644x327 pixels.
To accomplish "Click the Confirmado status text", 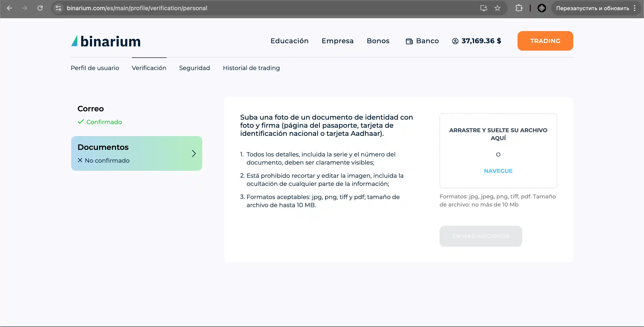I will (x=104, y=122).
